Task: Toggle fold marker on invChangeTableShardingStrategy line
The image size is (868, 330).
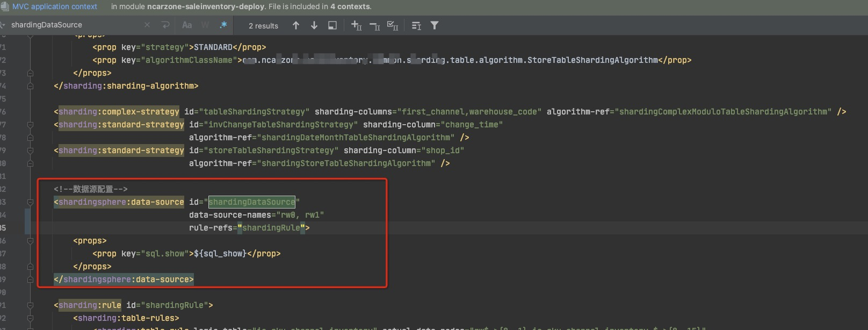Action: click(x=30, y=125)
